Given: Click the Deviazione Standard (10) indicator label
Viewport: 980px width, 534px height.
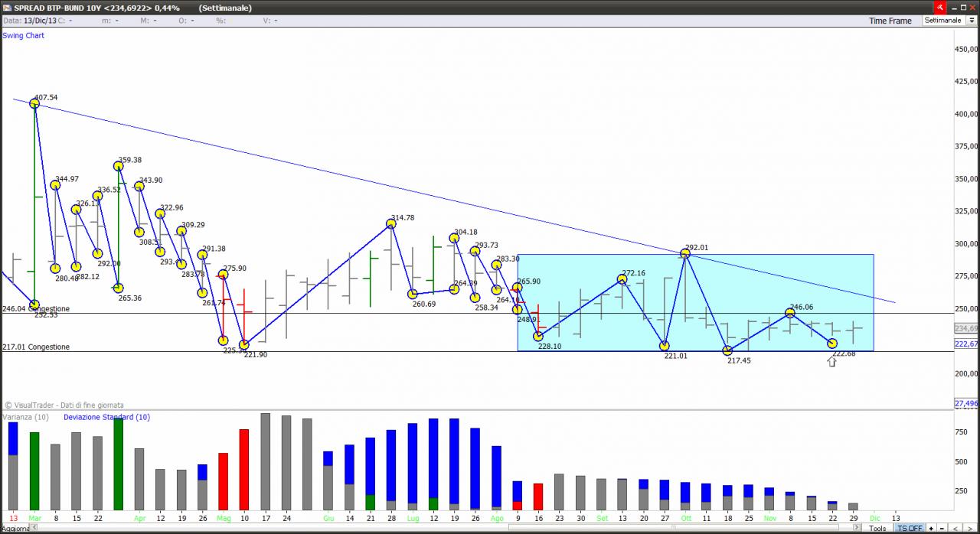Looking at the screenshot, I should (x=107, y=417).
